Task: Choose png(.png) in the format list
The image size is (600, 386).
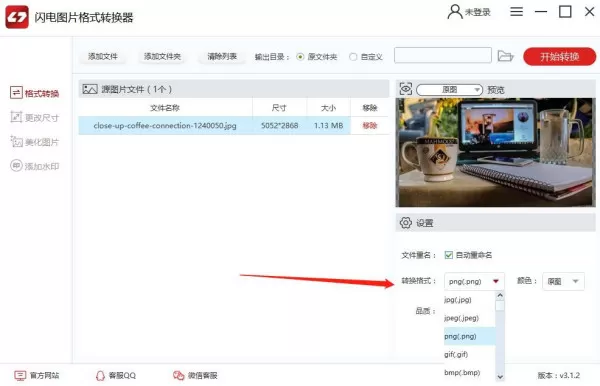Action: point(470,336)
